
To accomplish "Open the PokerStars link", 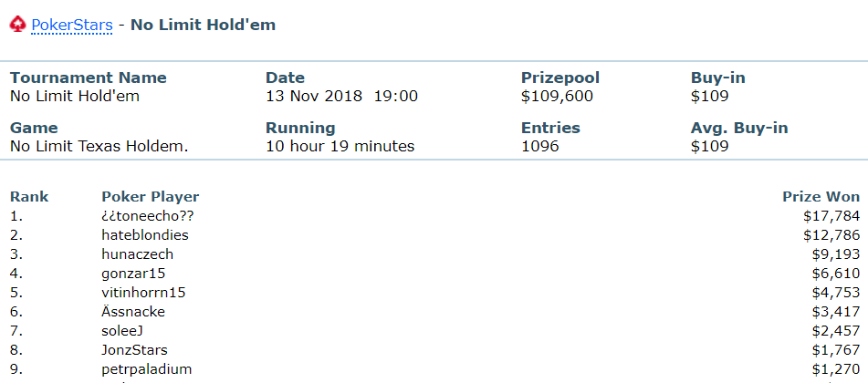I will click(x=71, y=26).
